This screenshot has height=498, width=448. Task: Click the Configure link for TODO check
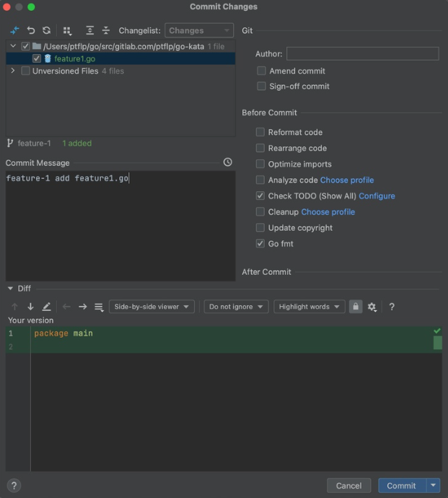tap(377, 196)
